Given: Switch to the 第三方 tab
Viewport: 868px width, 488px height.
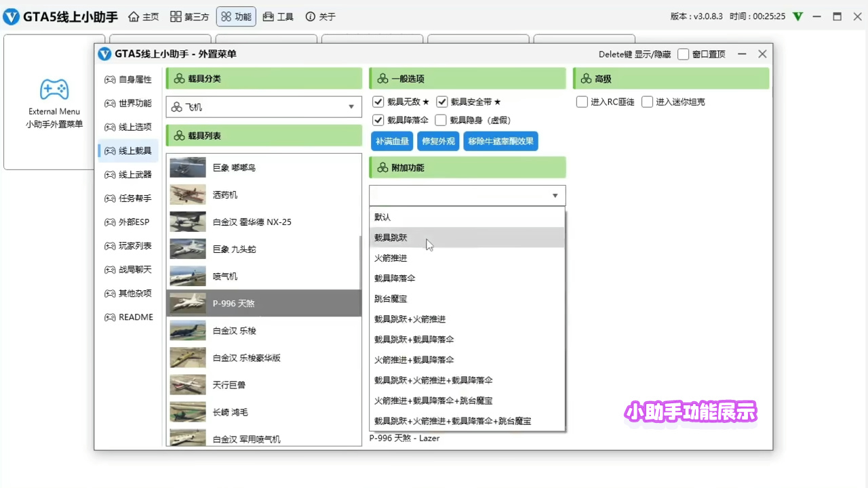Looking at the screenshot, I should click(x=189, y=16).
